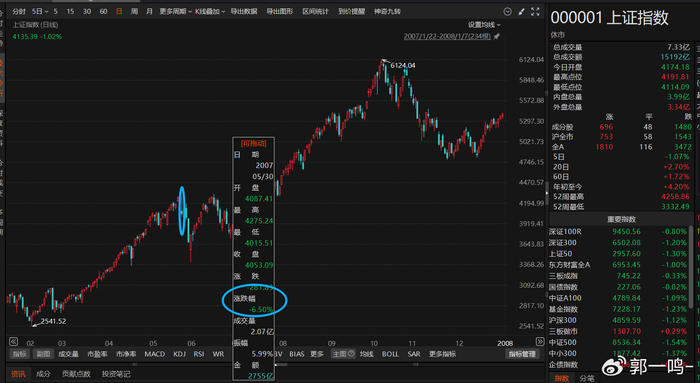Screen dimensions: 700x383
Task: Click 深证300 index row
Action: pos(618,243)
